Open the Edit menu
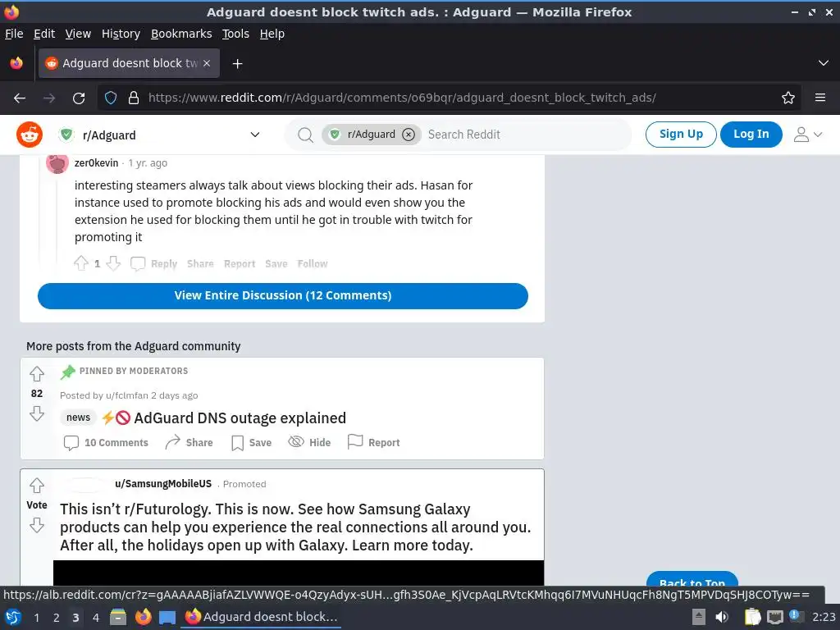 pyautogui.click(x=44, y=34)
